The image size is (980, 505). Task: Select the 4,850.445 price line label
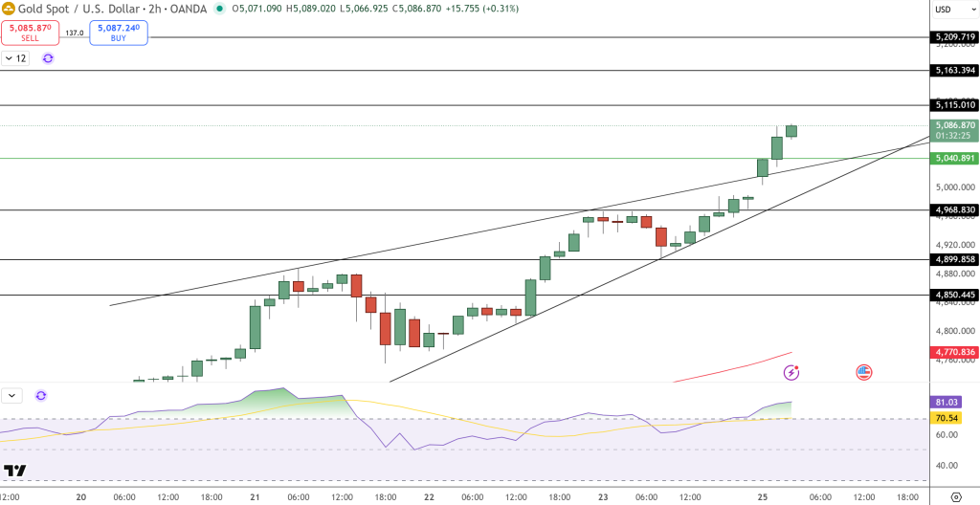[x=953, y=295]
